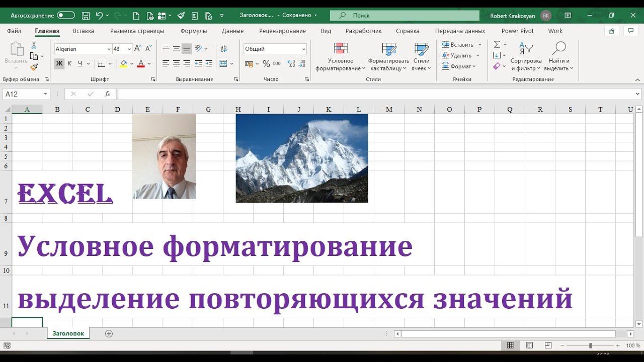
Task: Select the Заголовок sheet tab
Action: tap(68, 333)
